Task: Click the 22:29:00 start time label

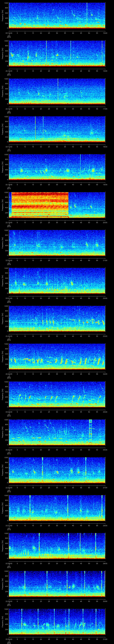Action: [x=9, y=601]
